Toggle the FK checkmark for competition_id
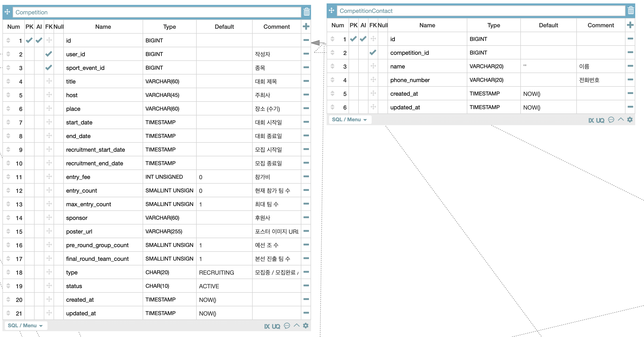This screenshot has width=644, height=337. coord(373,53)
